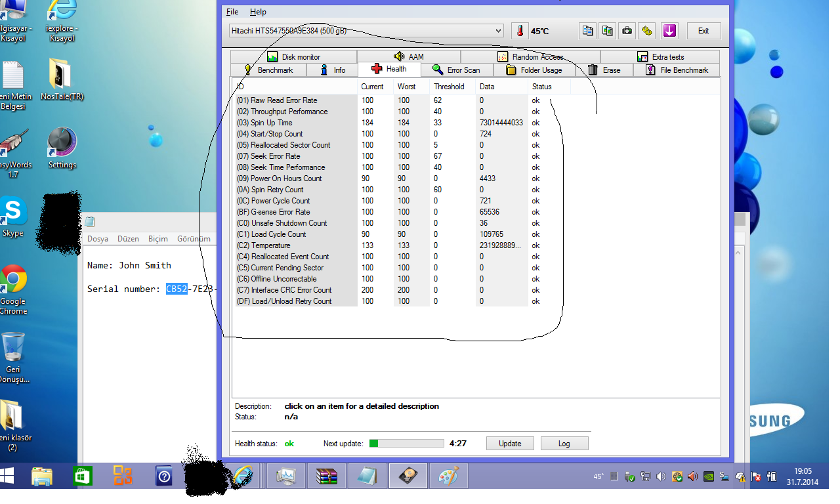The image size is (840, 504).
Task: Select the NosTale(TR) desktop folder
Action: (62, 80)
